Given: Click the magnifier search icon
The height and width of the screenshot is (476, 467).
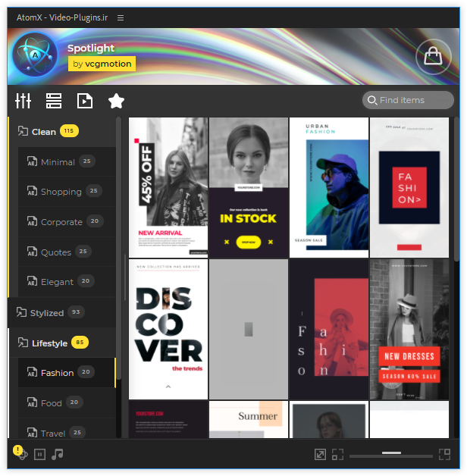Looking at the screenshot, I should tap(372, 100).
